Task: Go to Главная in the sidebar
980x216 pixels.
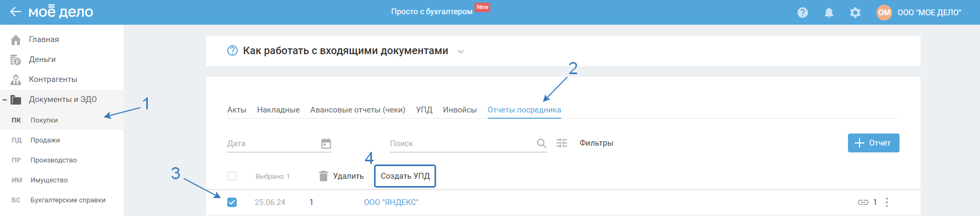Action: pos(44,39)
